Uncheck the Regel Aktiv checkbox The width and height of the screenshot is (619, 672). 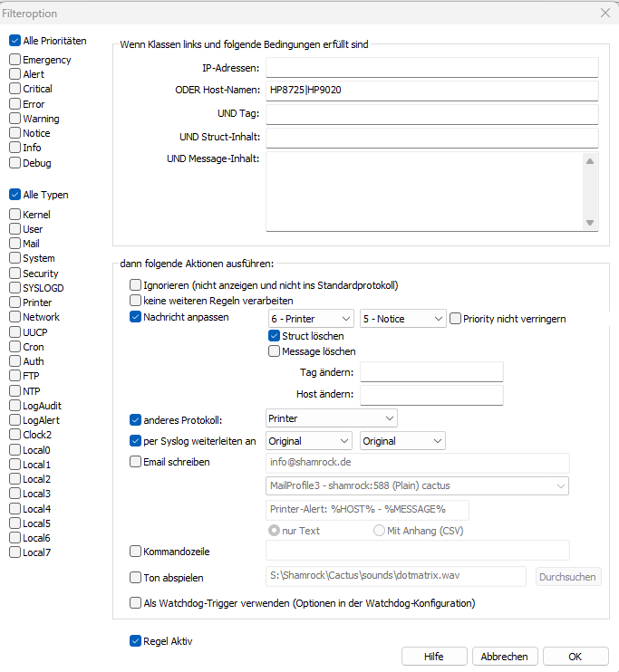pyautogui.click(x=136, y=641)
